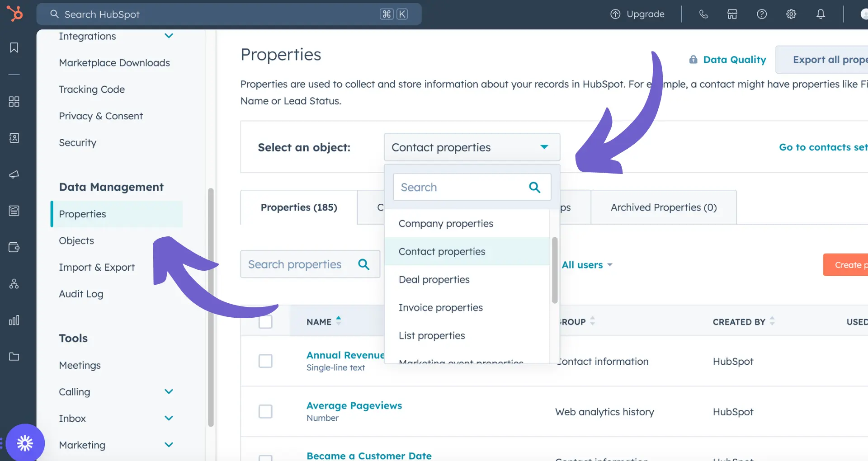The image size is (868, 461).
Task: Open the workspaces grid icon in left rail
Action: [x=14, y=101]
